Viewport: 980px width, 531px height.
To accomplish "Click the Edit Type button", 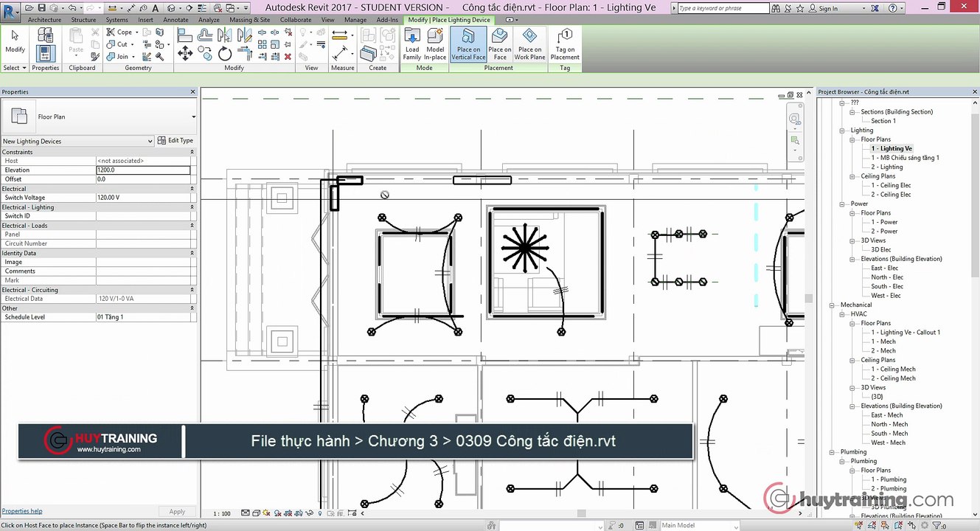I will [176, 141].
